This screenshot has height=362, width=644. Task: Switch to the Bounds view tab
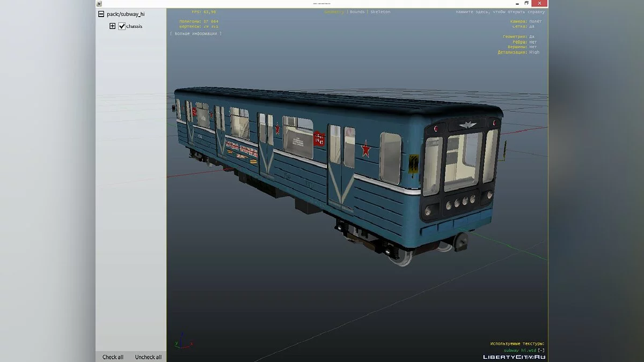point(357,12)
